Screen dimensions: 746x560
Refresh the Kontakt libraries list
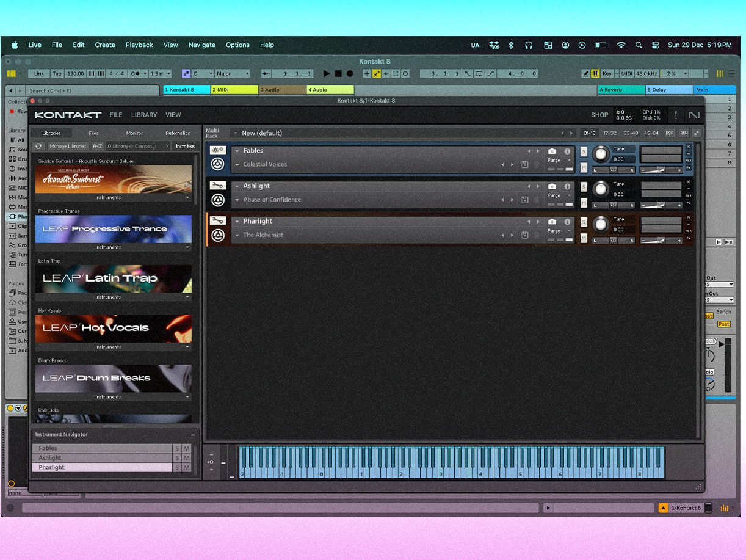pos(38,146)
